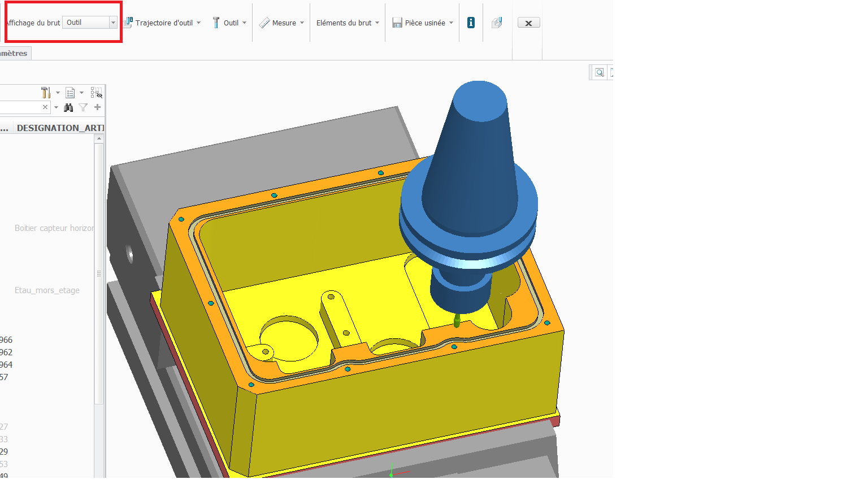Clear the search field with X

(45, 107)
